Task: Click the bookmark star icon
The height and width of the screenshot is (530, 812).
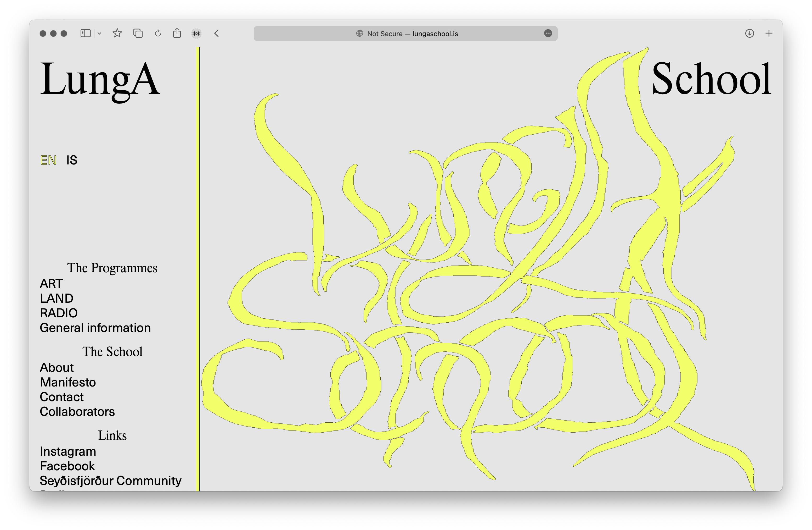Action: click(117, 34)
